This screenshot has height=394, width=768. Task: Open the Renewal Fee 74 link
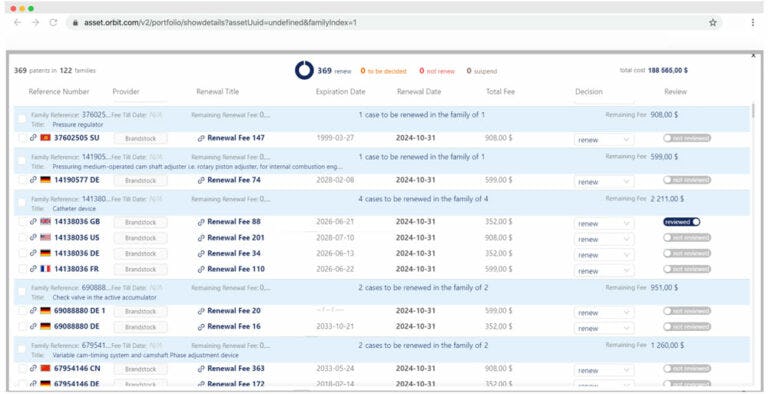(x=234, y=180)
